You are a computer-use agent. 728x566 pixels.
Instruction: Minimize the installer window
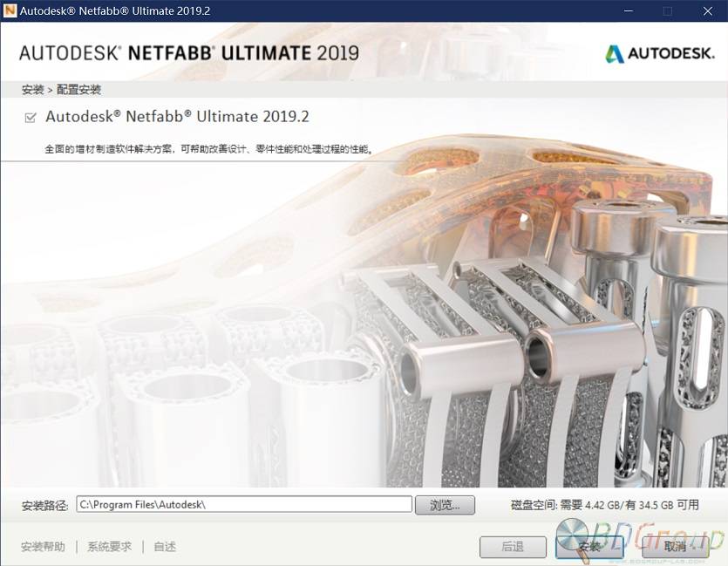coord(627,11)
